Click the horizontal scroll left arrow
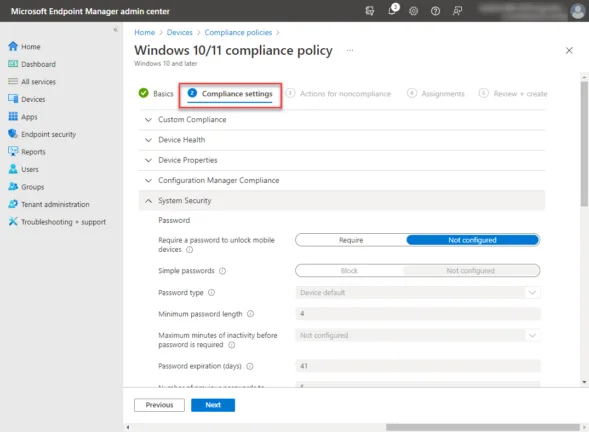 (x=128, y=427)
